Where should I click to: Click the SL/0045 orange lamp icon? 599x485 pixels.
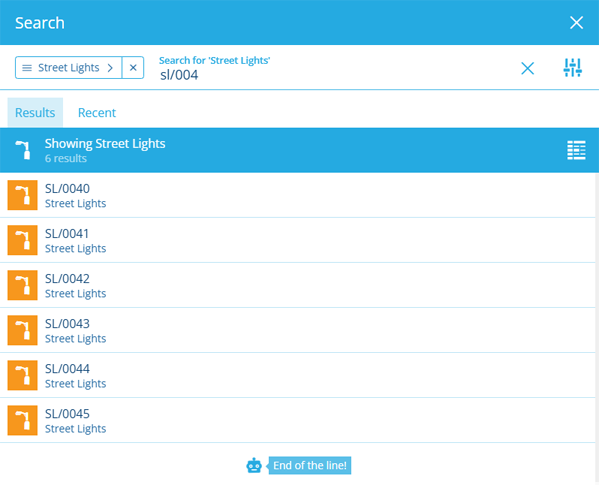pyautogui.click(x=23, y=420)
